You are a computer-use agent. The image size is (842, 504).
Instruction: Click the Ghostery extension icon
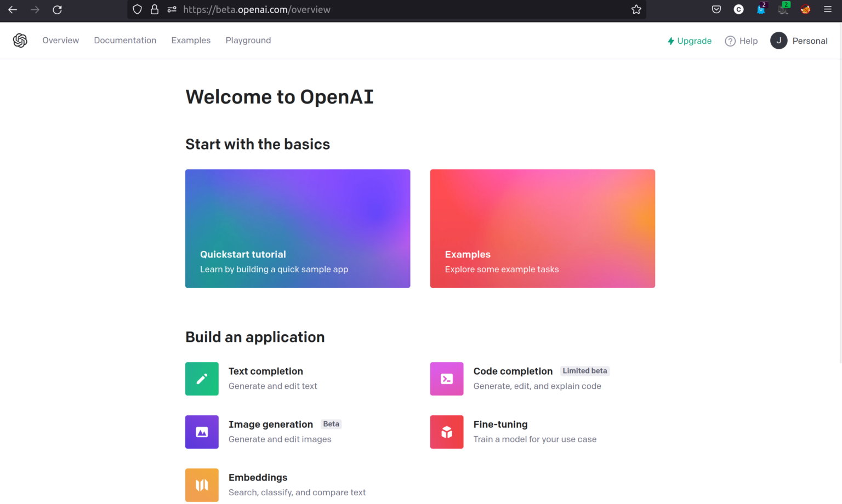[x=761, y=9]
